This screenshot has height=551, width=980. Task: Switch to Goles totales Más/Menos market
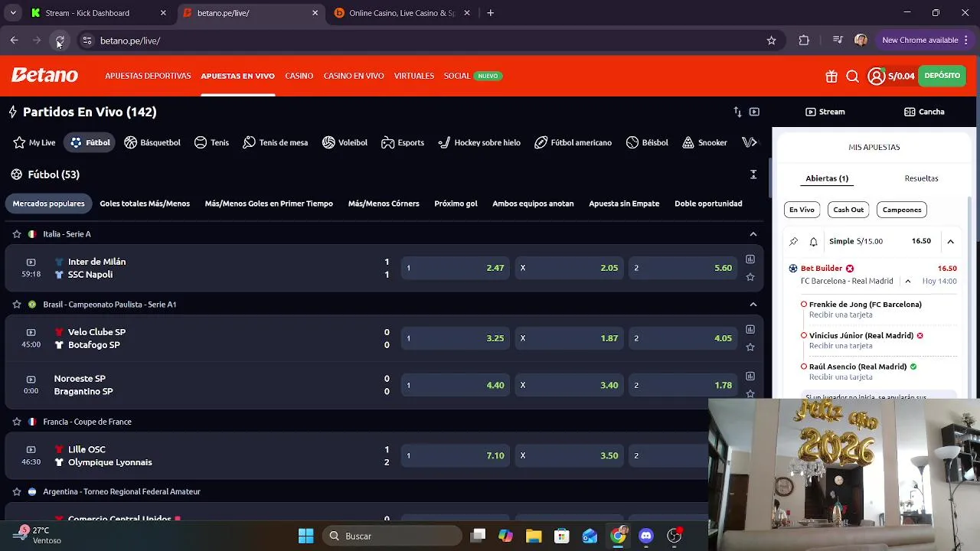[145, 204]
